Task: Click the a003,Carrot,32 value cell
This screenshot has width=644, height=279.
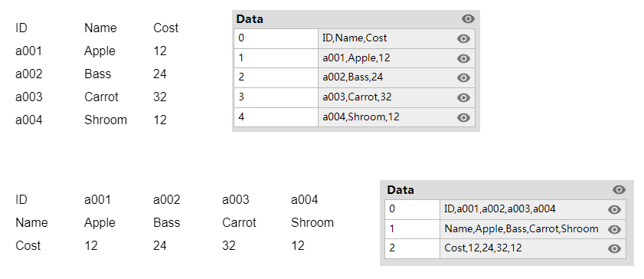Action: pos(397,97)
